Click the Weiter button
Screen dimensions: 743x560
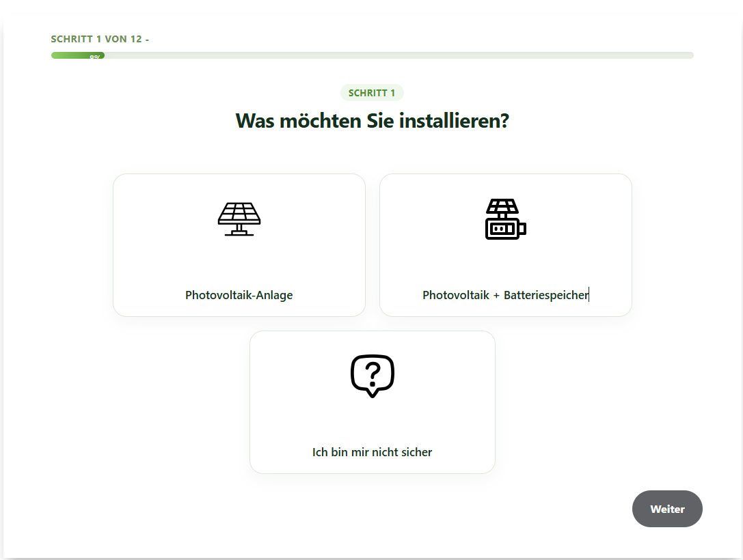tap(667, 509)
